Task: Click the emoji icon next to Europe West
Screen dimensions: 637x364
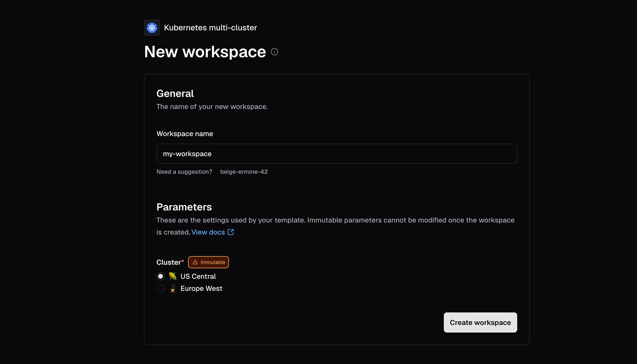Action: coord(173,288)
